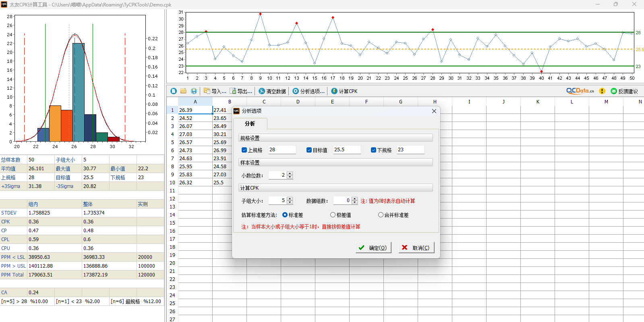Click the 导出 export toolbar button
The image size is (644, 322).
tap(241, 91)
